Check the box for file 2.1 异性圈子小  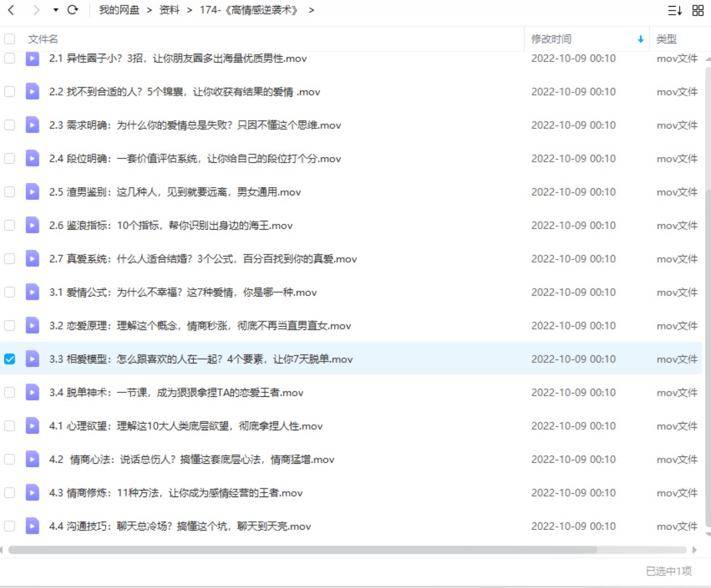(x=9, y=58)
